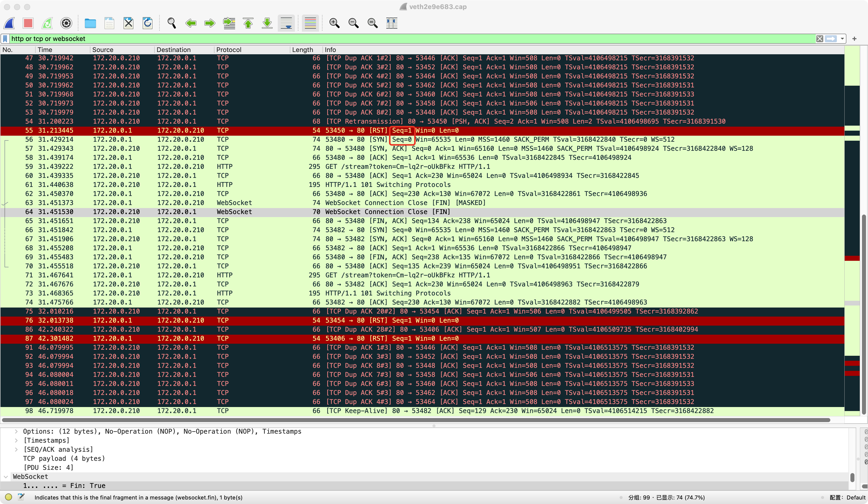The height and width of the screenshot is (504, 868).
Task: Click the blue shark fin start capture icon
Action: tap(9, 23)
